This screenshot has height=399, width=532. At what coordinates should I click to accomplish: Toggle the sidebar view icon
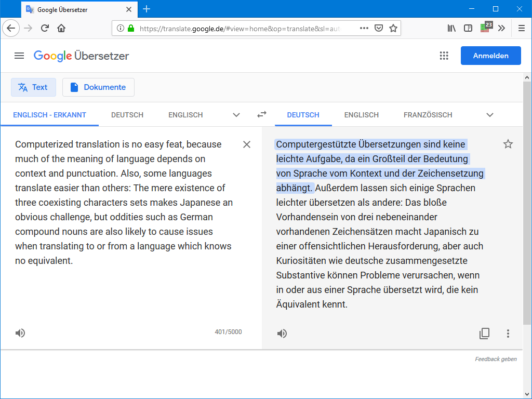point(468,28)
